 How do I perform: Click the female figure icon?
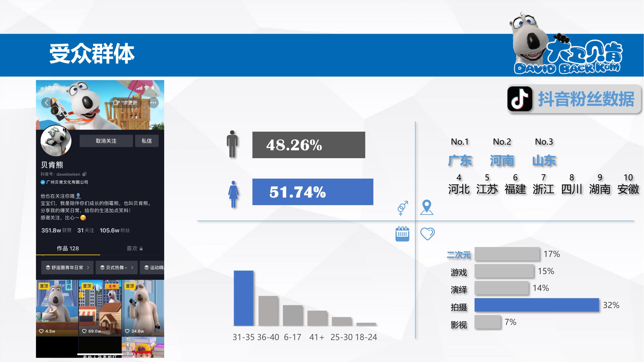(x=233, y=194)
